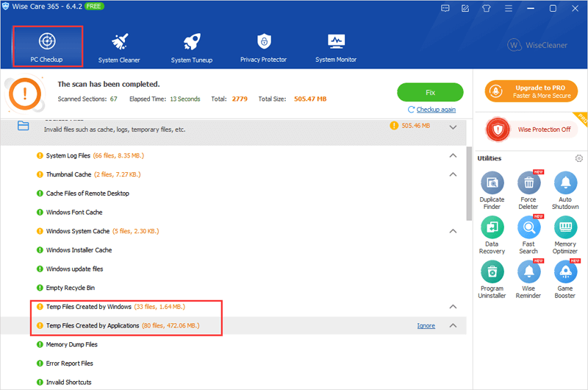
Task: Launch Program Uninstaller utility
Action: click(x=492, y=280)
